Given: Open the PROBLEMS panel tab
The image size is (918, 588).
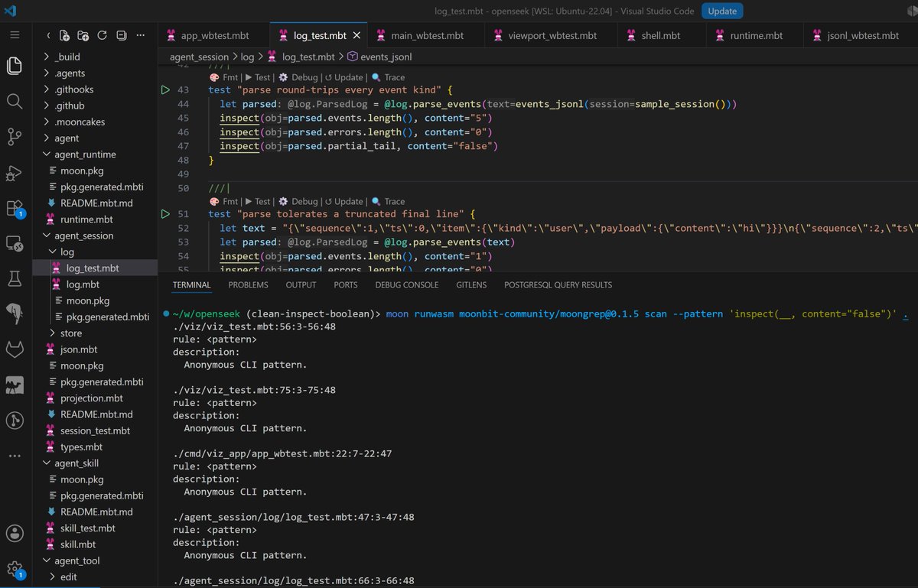Looking at the screenshot, I should pyautogui.click(x=248, y=285).
